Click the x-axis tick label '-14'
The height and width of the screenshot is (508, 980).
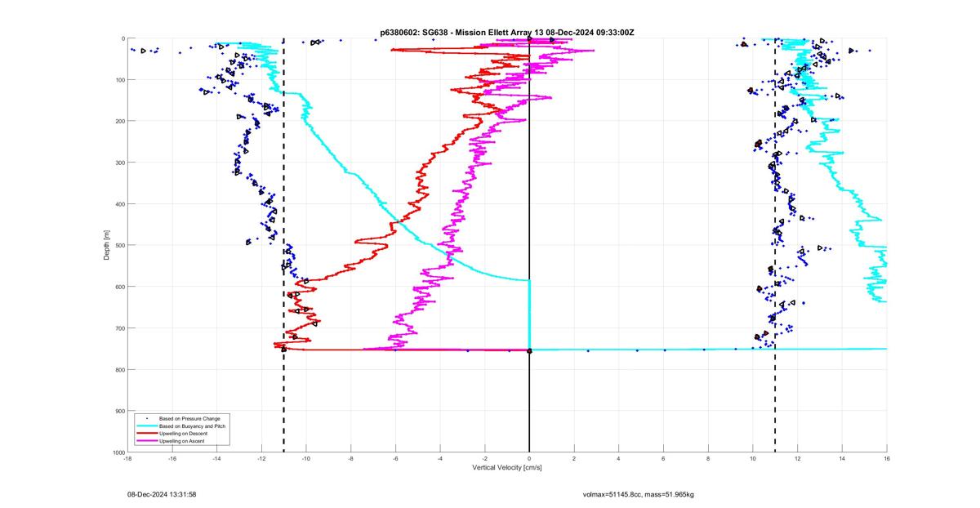coord(216,458)
